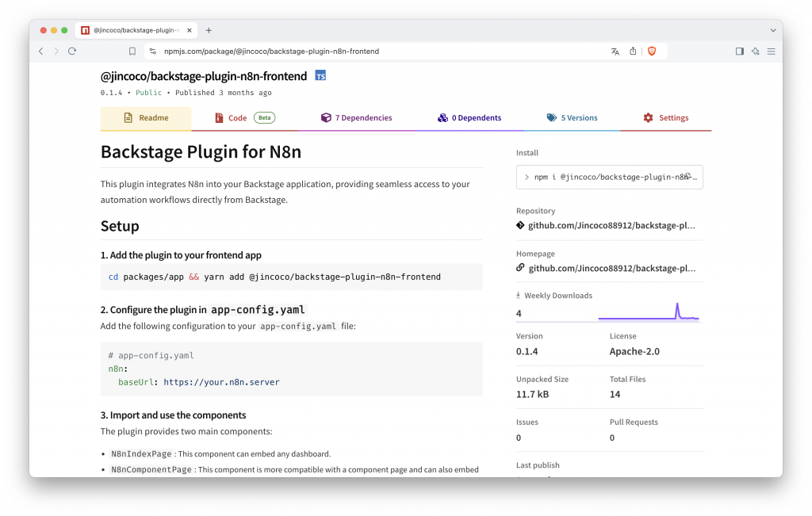Toggle the browser sidebar panel icon
Image resolution: width=812 pixels, height=516 pixels.
pos(740,52)
